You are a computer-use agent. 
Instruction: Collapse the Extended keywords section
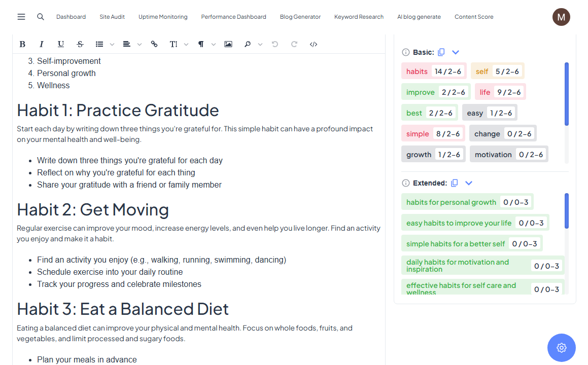(469, 183)
